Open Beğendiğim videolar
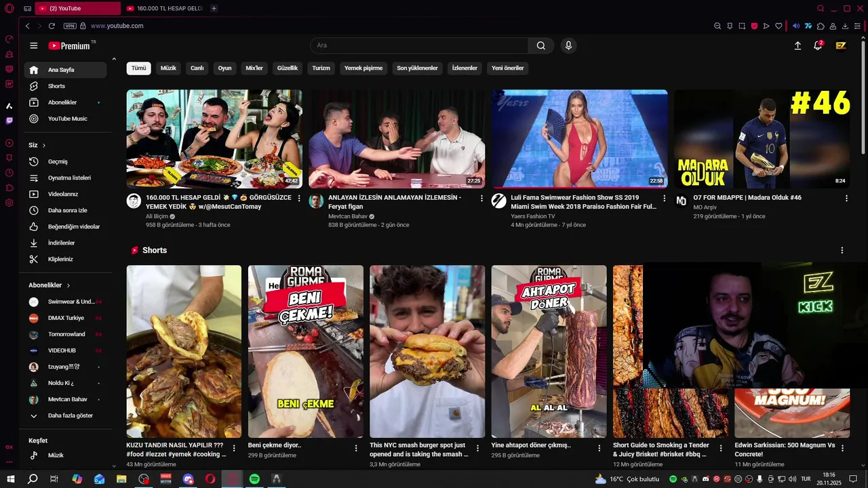Screen dimensions: 868x488 [x=65, y=226]
